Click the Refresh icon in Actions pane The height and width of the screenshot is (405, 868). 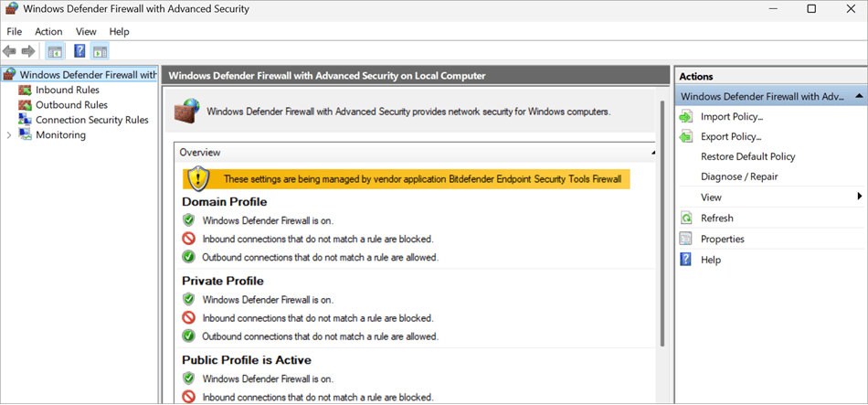pos(686,218)
